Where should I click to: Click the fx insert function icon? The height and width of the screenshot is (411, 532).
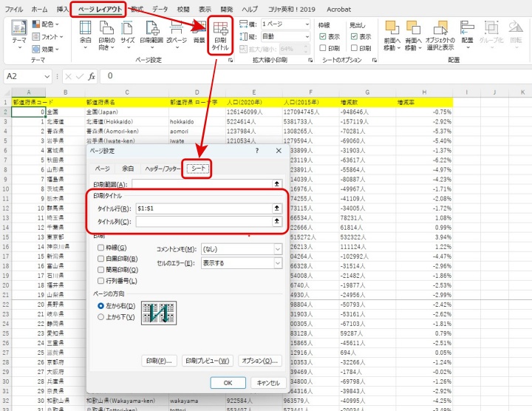click(x=92, y=76)
